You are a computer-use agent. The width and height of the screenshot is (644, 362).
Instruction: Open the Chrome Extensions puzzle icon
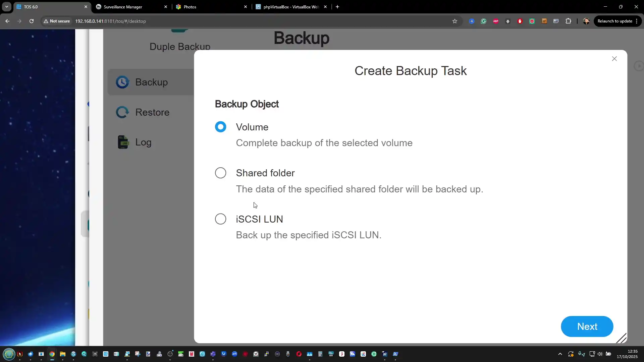click(568, 21)
